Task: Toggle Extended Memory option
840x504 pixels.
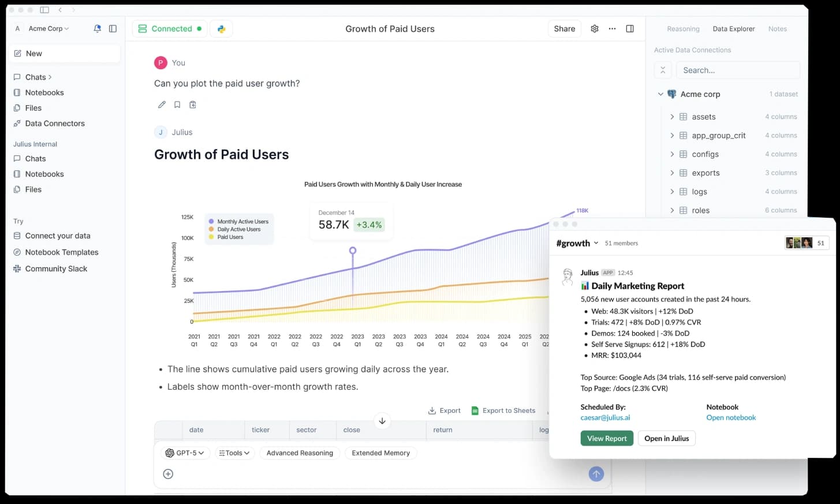Action: (381, 453)
